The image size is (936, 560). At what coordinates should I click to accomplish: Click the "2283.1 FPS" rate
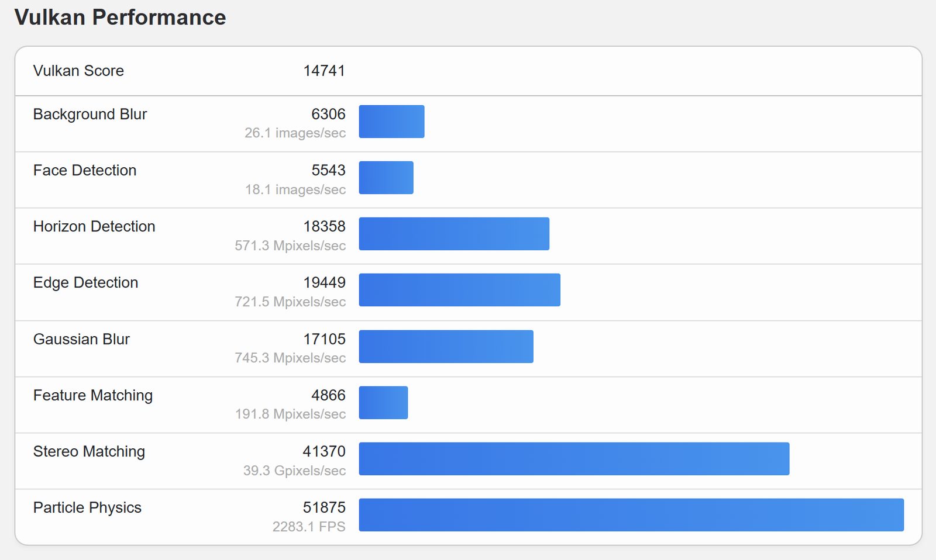click(x=309, y=527)
